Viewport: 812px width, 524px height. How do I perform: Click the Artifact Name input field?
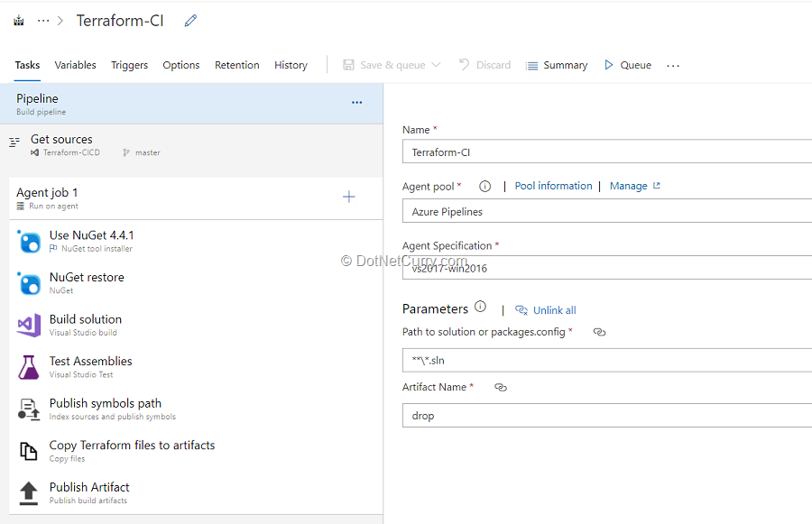coord(606,416)
